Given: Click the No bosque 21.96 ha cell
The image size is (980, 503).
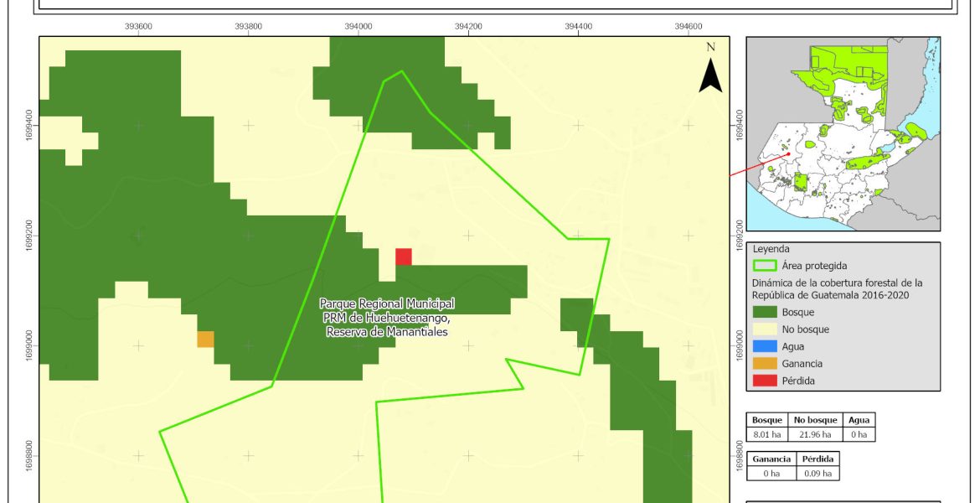Looking at the screenshot, I should click(x=812, y=434).
